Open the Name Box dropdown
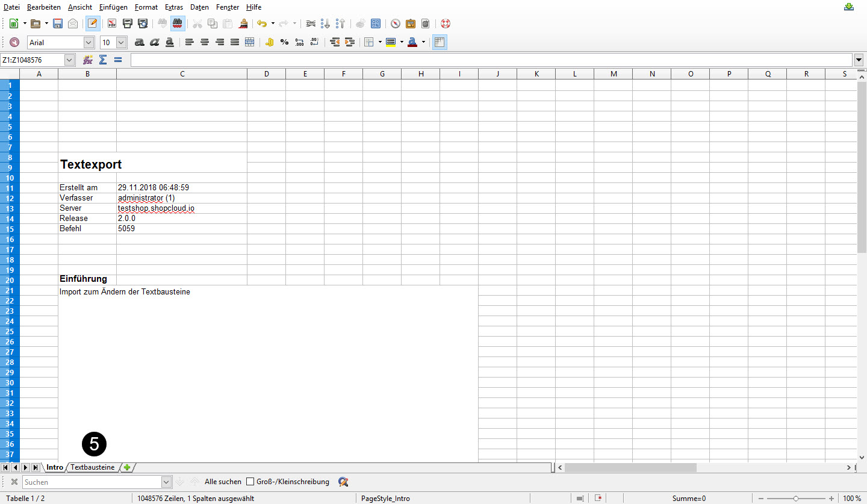 [x=69, y=60]
